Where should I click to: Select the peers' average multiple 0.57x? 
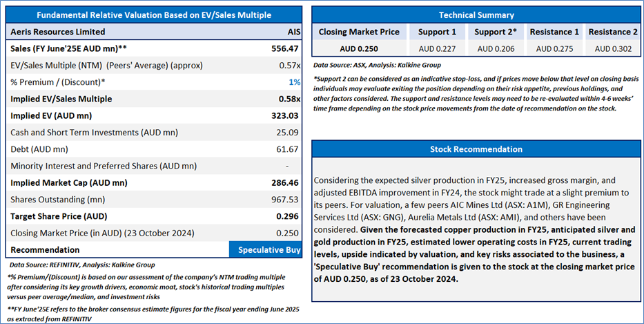(289, 66)
